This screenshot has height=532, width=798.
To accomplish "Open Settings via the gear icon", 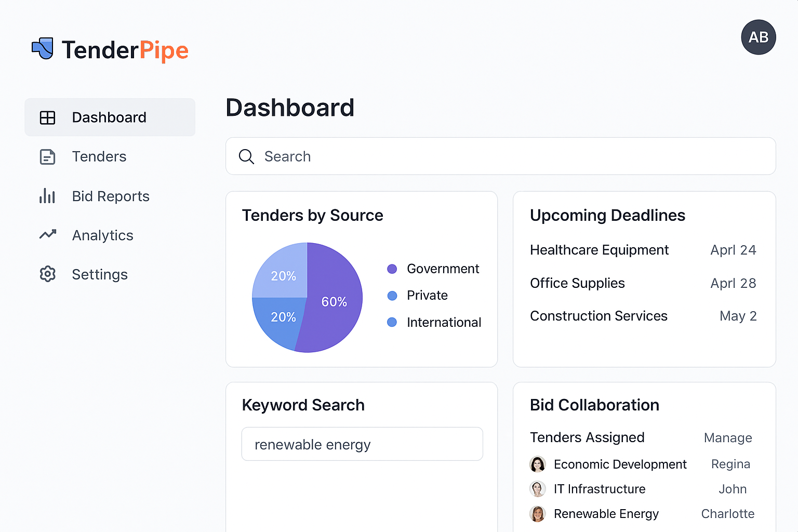I will pos(48,274).
